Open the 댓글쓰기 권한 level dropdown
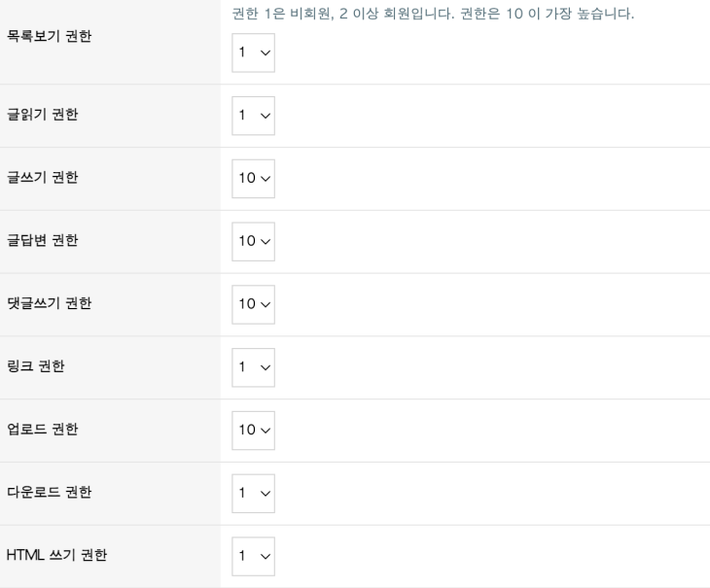Viewport: 710px width, 588px height. [x=253, y=304]
